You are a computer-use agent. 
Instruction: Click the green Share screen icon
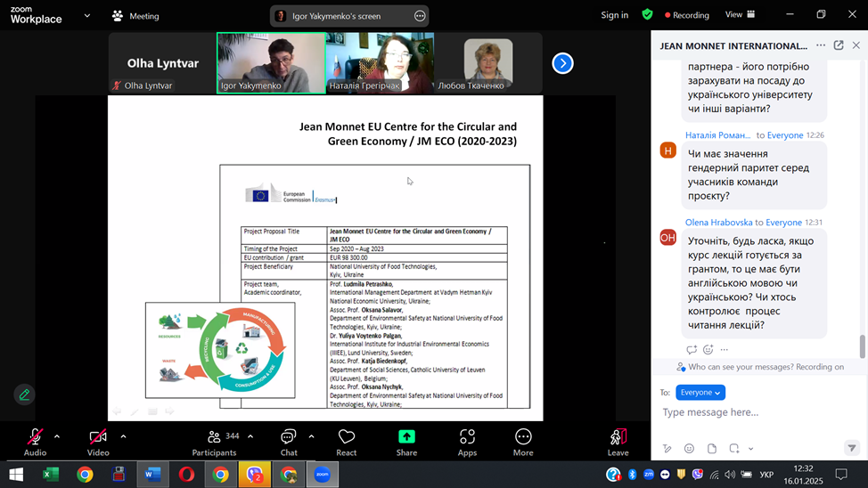tap(406, 436)
